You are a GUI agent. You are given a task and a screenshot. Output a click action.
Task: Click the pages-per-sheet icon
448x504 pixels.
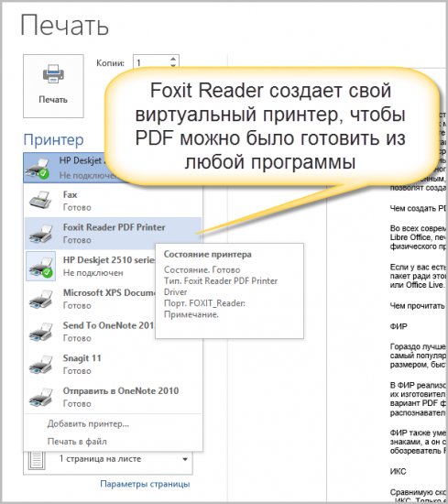(37, 461)
